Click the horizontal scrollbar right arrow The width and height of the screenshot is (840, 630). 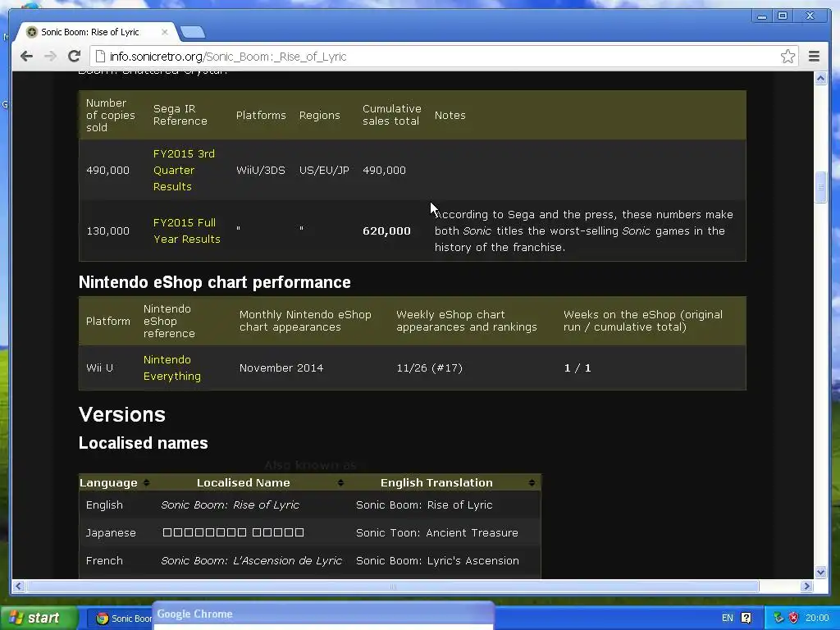(x=807, y=586)
